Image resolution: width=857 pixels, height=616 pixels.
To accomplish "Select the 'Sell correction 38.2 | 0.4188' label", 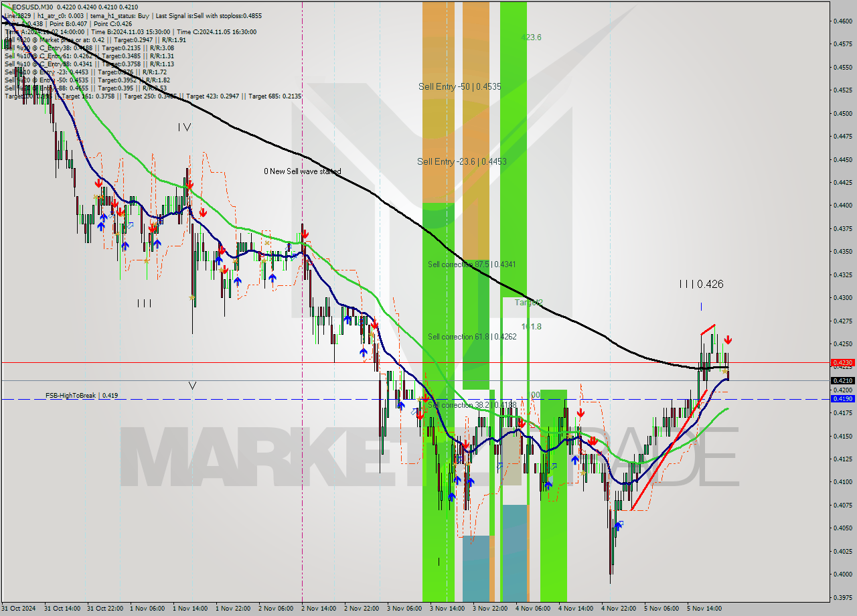I will (472, 405).
